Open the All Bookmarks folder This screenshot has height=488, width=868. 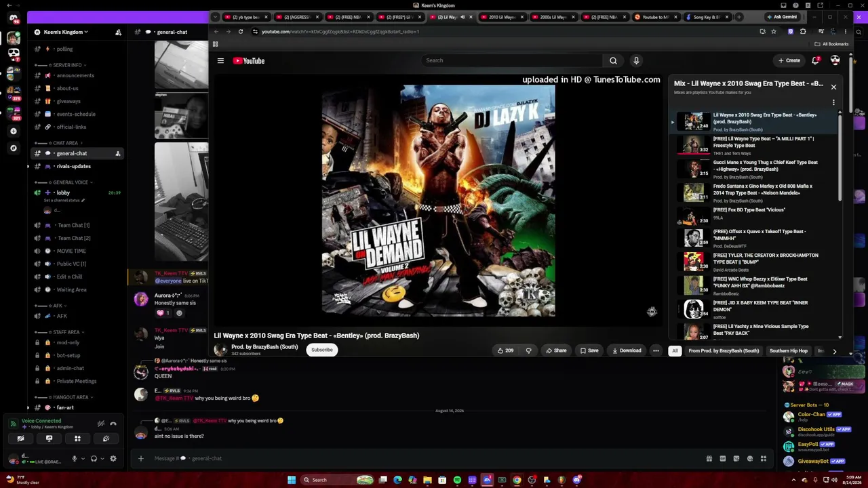point(831,44)
